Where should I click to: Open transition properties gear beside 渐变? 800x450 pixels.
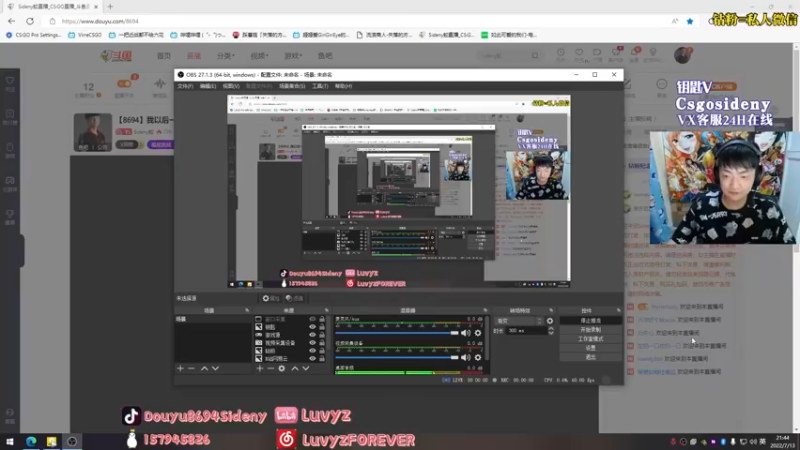tap(549, 321)
